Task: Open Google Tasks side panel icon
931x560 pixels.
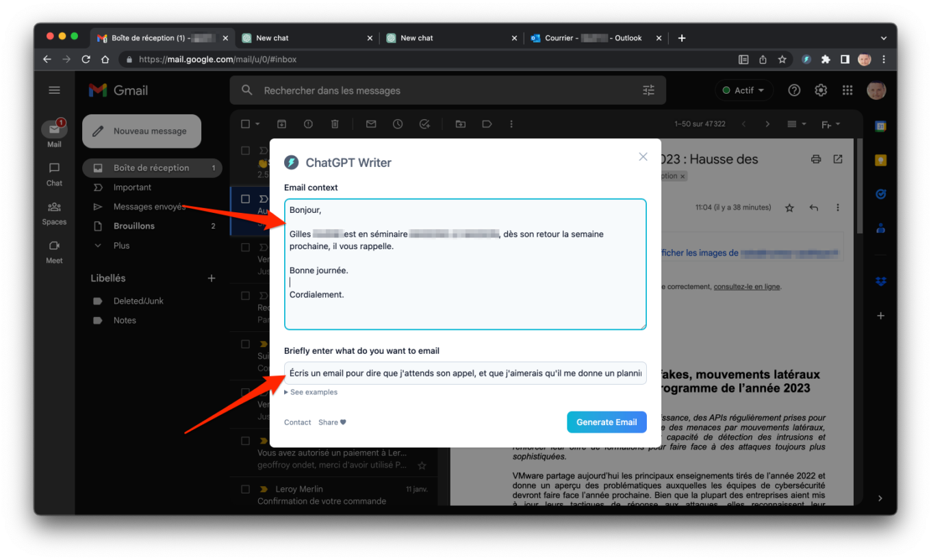Action: click(x=881, y=194)
